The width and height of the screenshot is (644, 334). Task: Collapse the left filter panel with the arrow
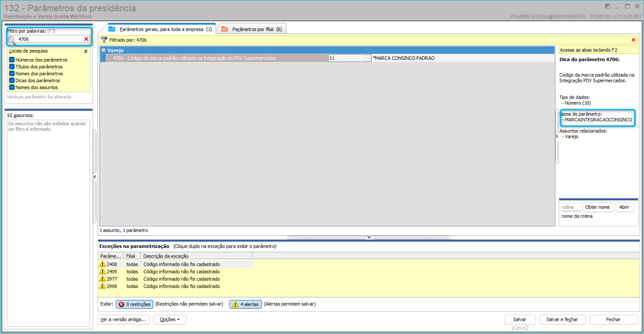[x=95, y=177]
